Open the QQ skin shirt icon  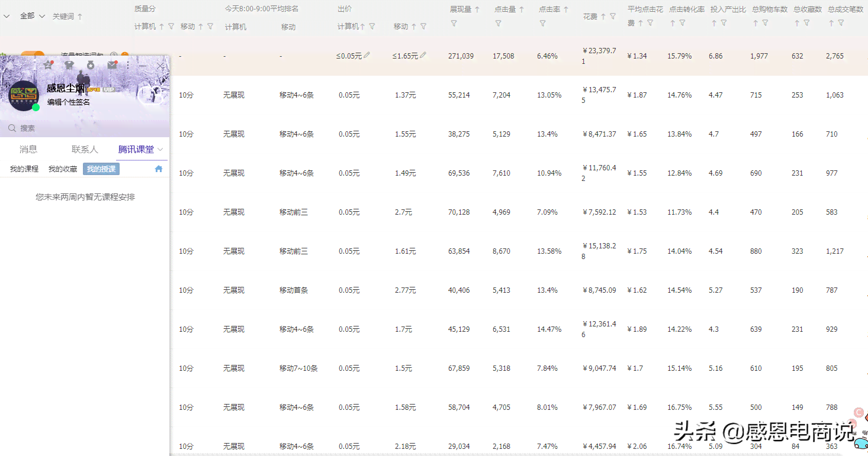click(x=69, y=65)
